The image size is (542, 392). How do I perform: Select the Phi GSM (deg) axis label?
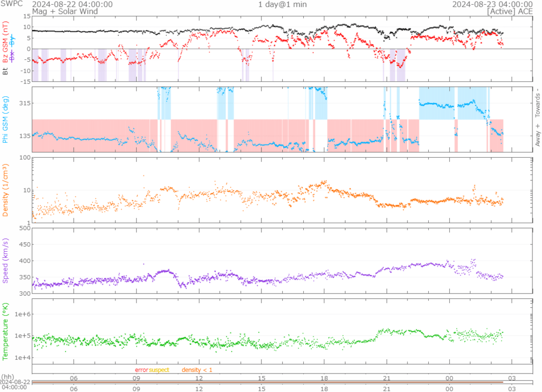click(6, 119)
